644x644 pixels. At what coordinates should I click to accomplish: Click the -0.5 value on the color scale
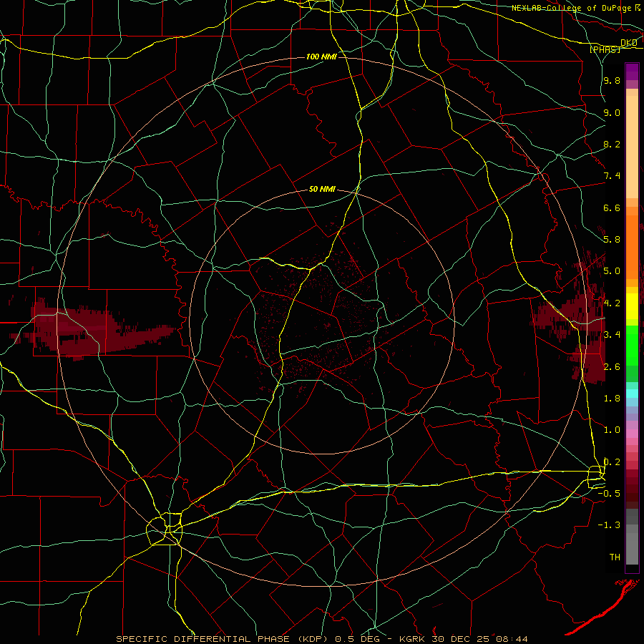[x=609, y=493]
